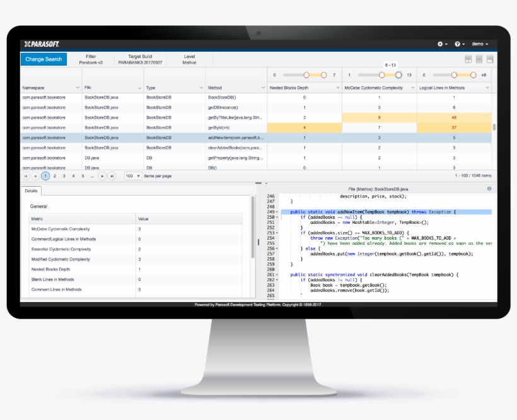Switch to the Details tab
Screen dimensions: 517x420
(x=31, y=190)
